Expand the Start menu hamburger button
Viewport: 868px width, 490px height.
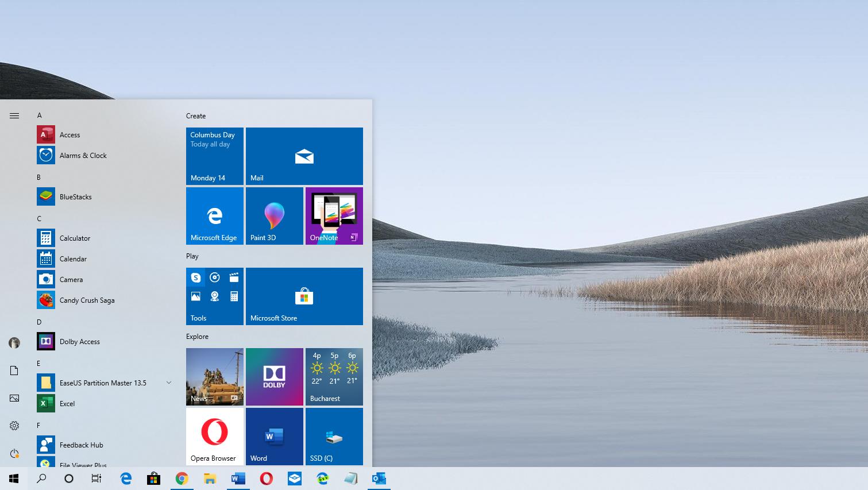14,115
